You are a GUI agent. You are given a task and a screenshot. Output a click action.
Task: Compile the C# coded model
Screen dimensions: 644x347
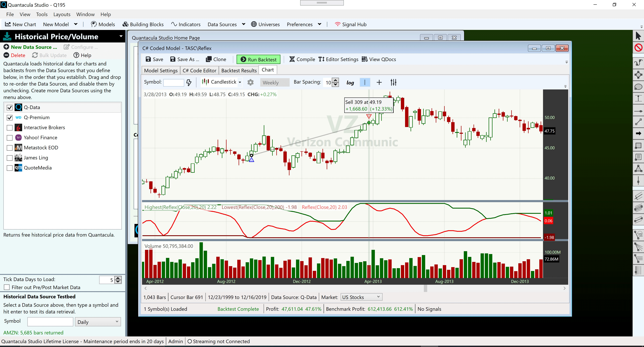(302, 59)
